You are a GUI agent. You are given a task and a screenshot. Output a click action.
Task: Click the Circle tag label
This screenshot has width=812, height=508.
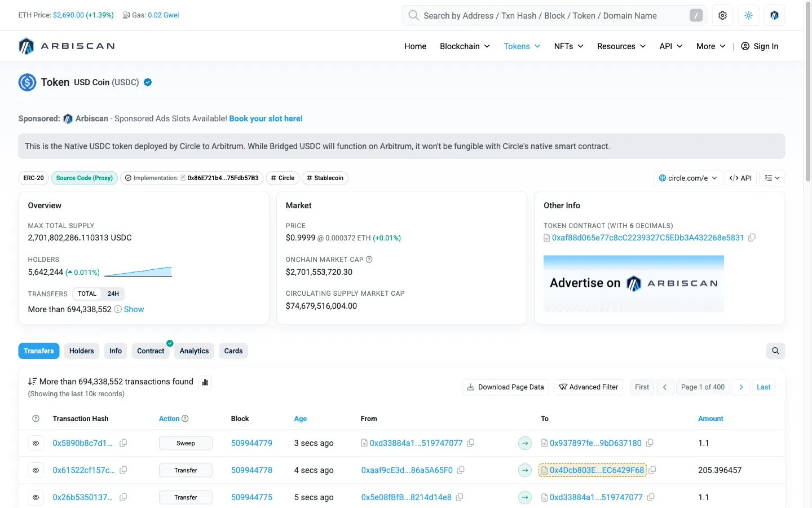click(x=283, y=178)
